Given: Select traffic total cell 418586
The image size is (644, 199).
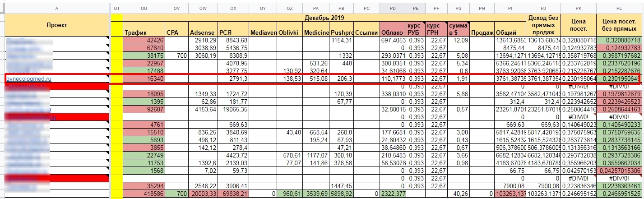Looking at the screenshot, I should coord(144,194).
